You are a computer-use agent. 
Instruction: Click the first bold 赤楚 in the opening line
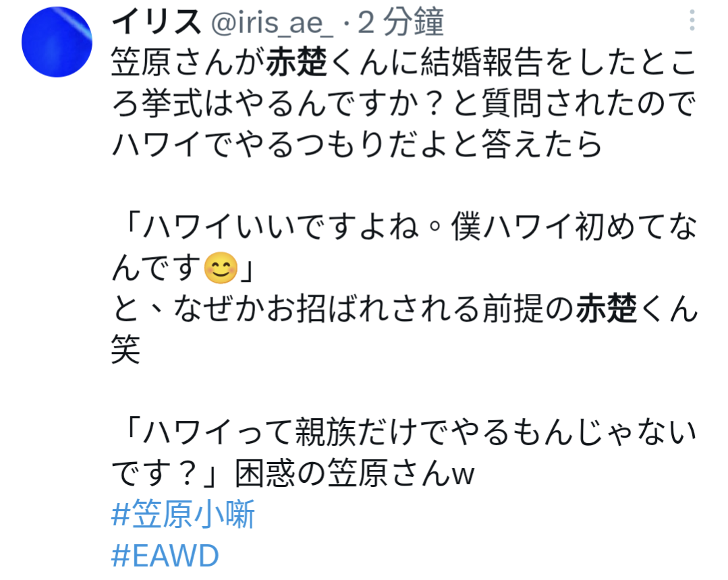pos(297,63)
